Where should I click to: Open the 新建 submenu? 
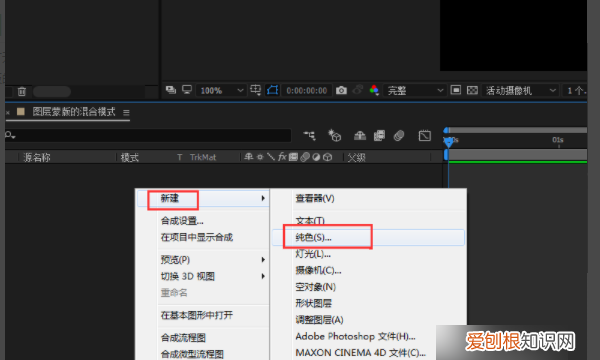(x=203, y=198)
